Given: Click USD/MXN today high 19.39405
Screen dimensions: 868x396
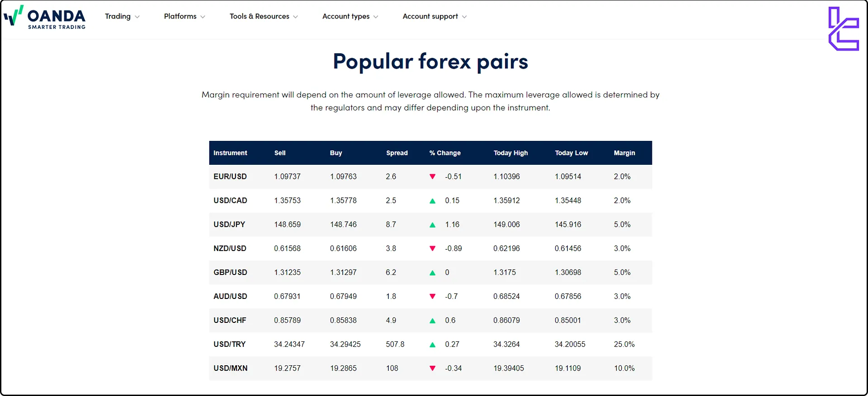Looking at the screenshot, I should (509, 368).
